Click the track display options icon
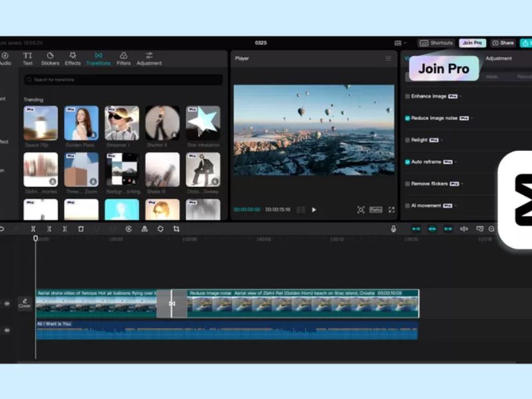 [479, 229]
